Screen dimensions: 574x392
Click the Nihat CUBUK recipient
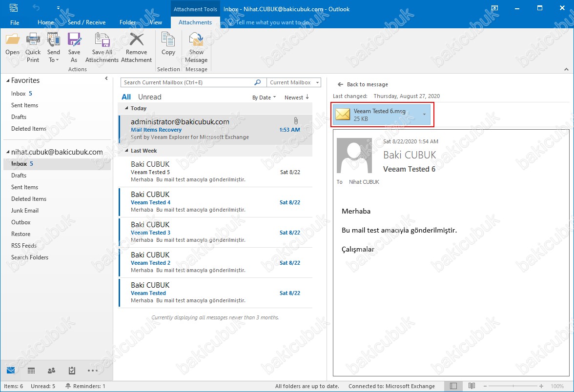point(364,182)
